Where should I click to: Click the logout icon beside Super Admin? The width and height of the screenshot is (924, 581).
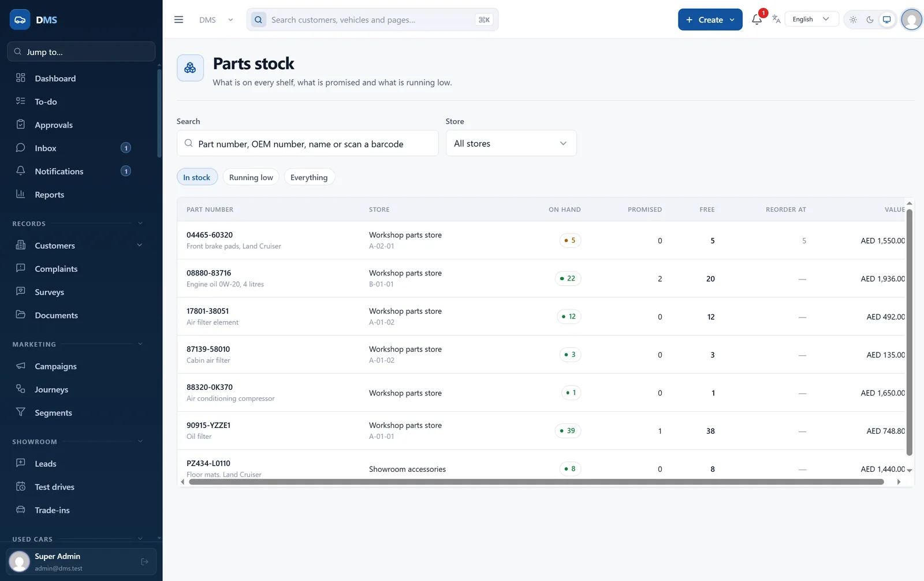point(144,561)
